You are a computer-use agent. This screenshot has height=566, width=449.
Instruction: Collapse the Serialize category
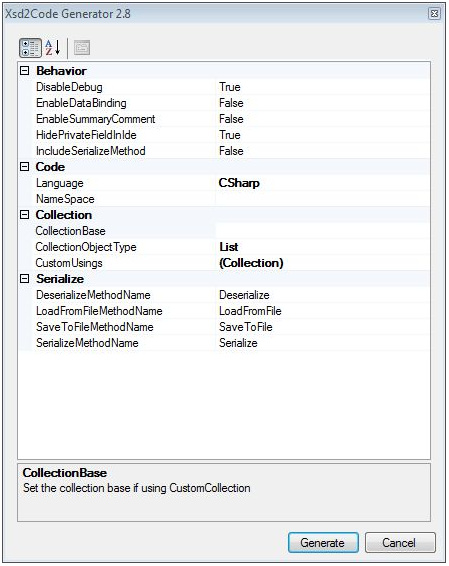[x=25, y=279]
